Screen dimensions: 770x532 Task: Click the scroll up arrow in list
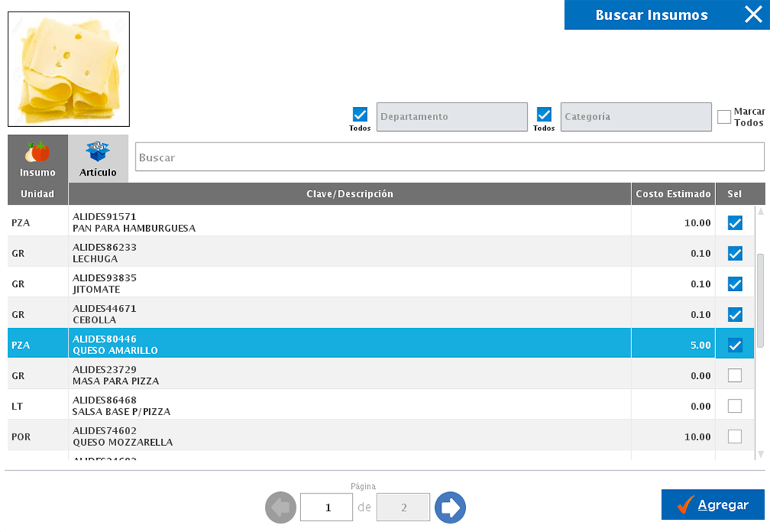tap(761, 212)
